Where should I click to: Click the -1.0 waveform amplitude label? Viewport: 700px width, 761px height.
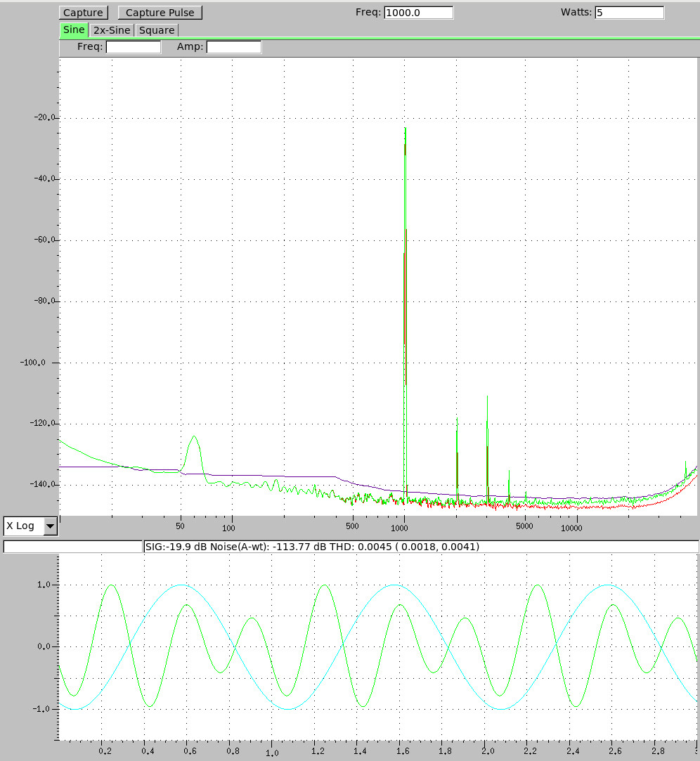41,708
